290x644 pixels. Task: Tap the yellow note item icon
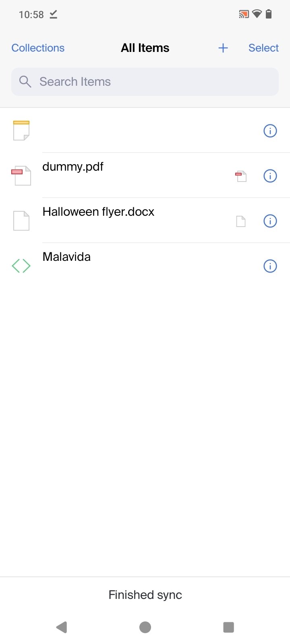(21, 130)
